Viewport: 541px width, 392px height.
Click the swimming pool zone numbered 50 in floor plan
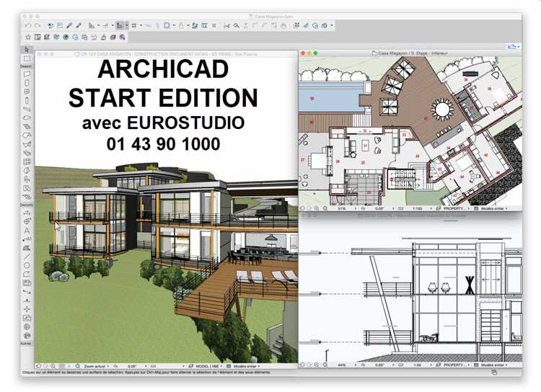coord(312,99)
